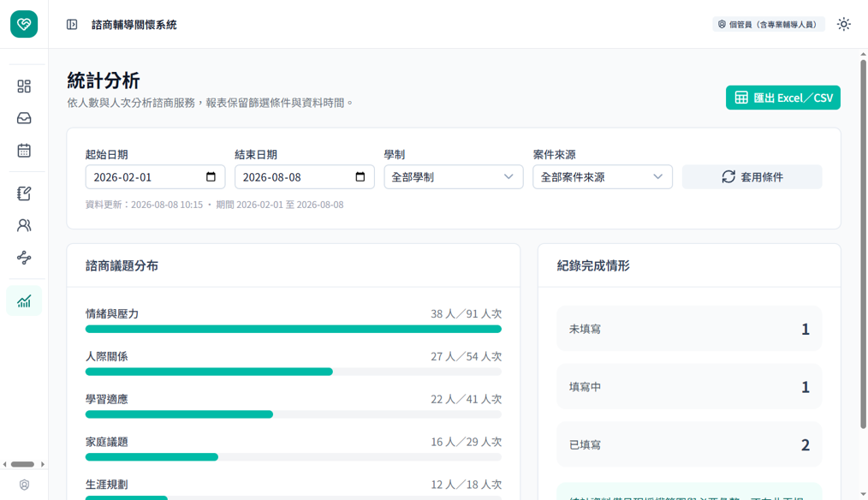
Task: Open the dashboard grid icon in sidebar
Action: click(x=24, y=86)
